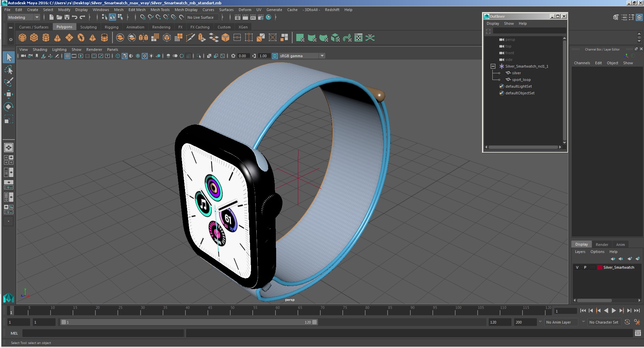Create a polygon cylinder from the shelf
Image resolution: width=644 pixels, height=348 pixels.
pos(46,38)
